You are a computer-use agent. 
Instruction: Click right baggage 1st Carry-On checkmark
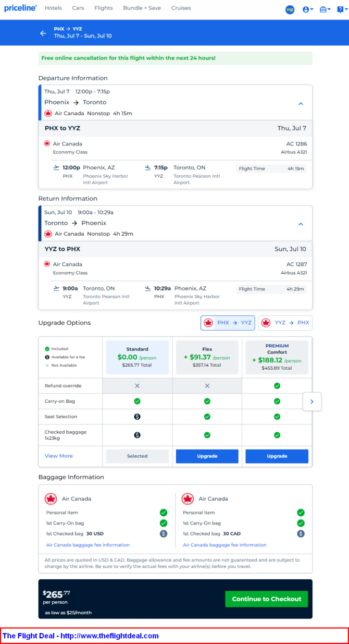point(301,523)
